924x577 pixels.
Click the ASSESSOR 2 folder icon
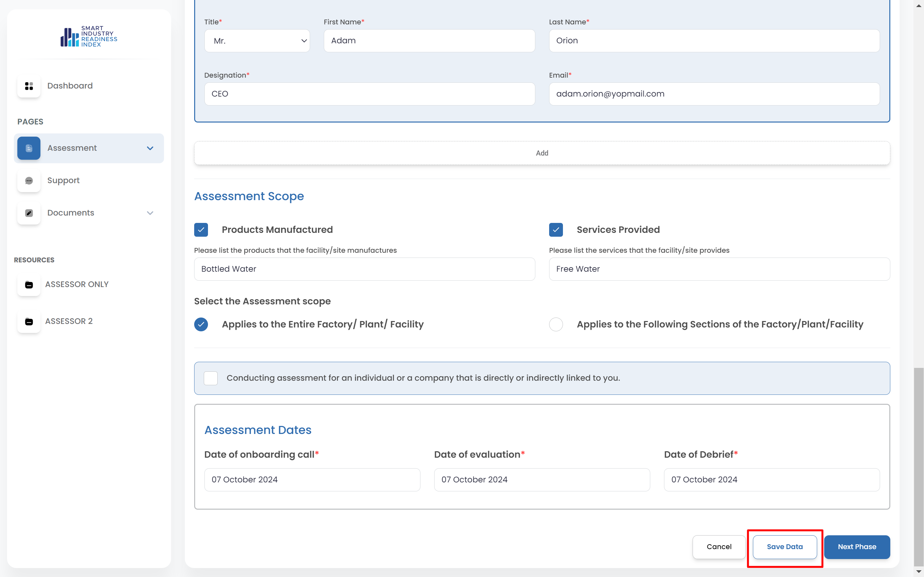[x=29, y=321]
